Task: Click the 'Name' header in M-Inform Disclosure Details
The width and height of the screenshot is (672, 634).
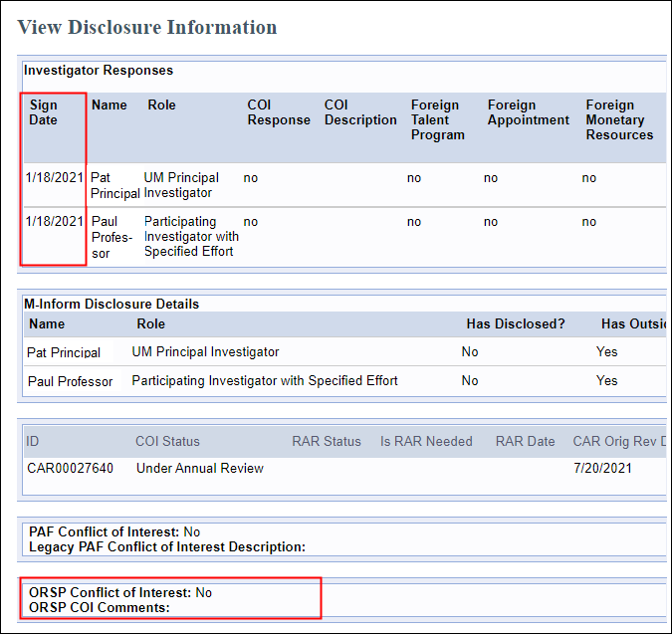Action: [47, 324]
